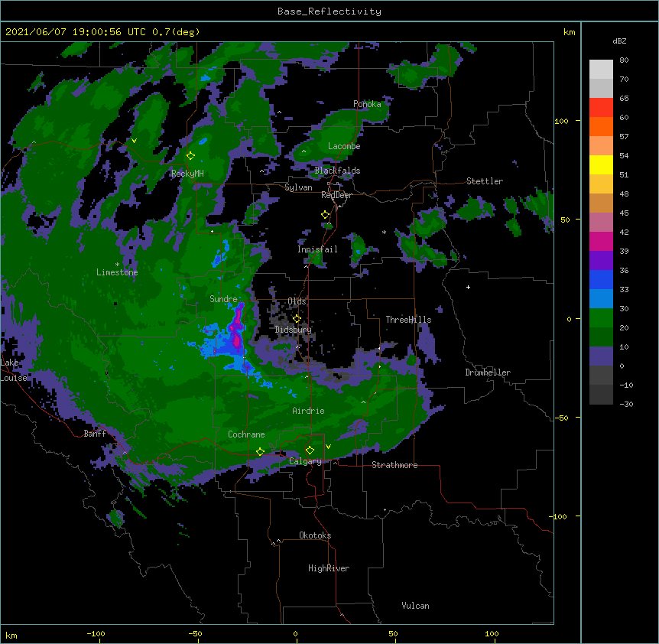Viewport: 659px width, 644px height.
Task: Click the asterisk marker above Limestone label
Action: coord(117,265)
